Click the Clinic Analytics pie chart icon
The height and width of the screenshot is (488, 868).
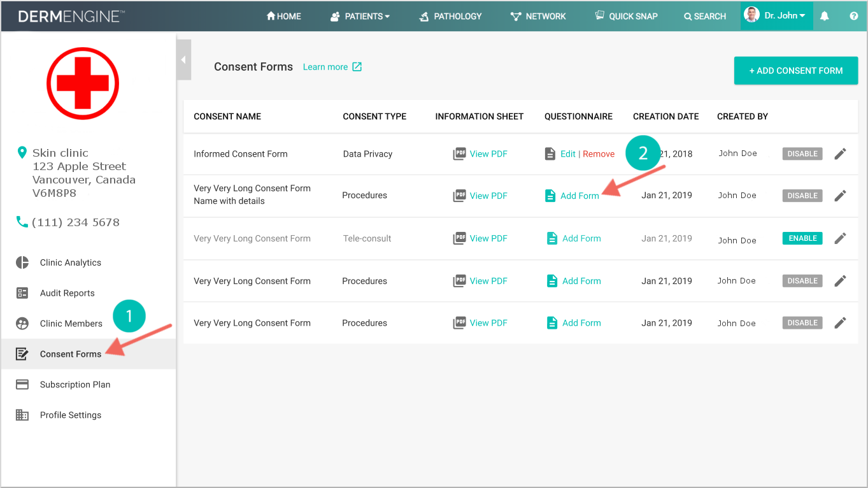[x=22, y=262]
